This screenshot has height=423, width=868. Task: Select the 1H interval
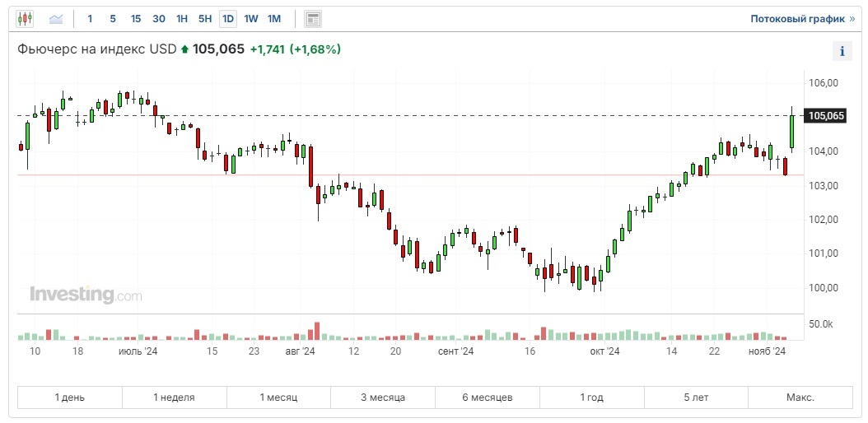(x=181, y=19)
